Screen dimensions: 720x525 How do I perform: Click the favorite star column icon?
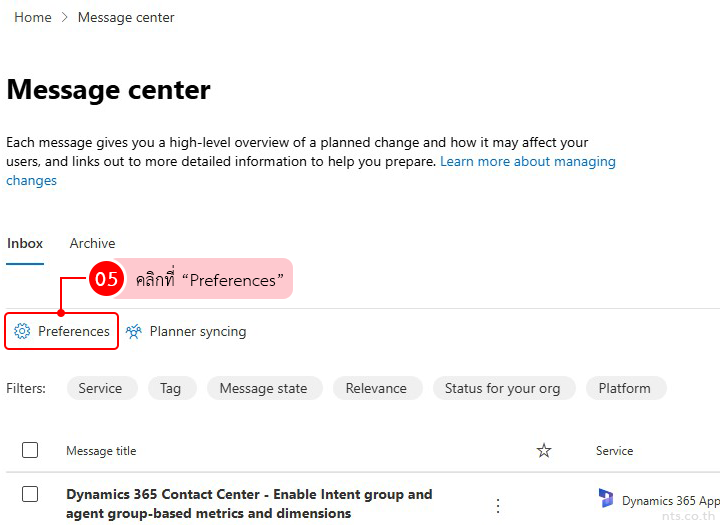pyautogui.click(x=544, y=451)
